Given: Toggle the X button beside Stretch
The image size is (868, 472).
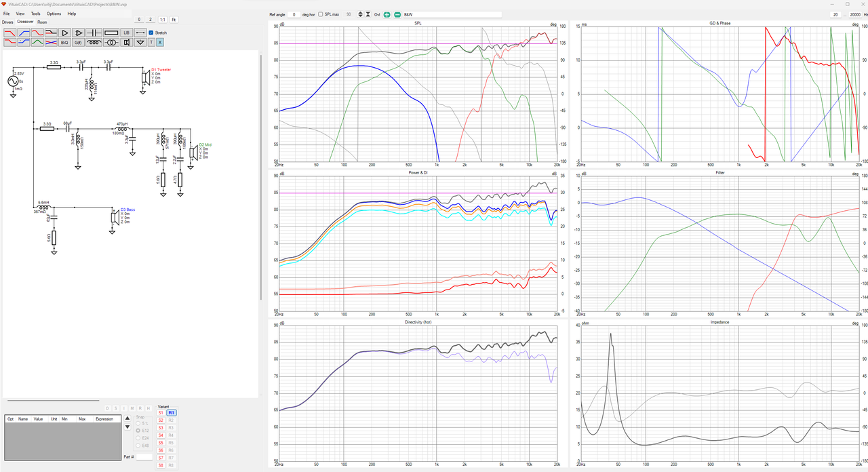Looking at the screenshot, I should (x=160, y=43).
